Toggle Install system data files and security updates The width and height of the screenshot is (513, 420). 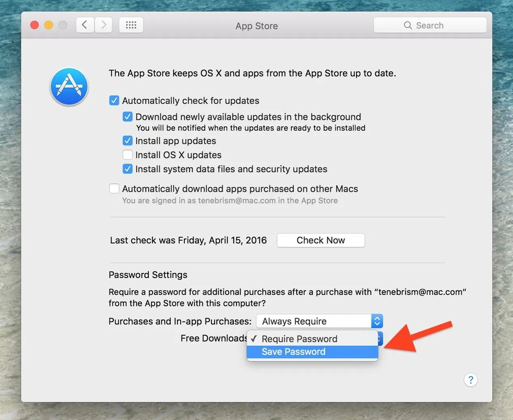click(128, 169)
